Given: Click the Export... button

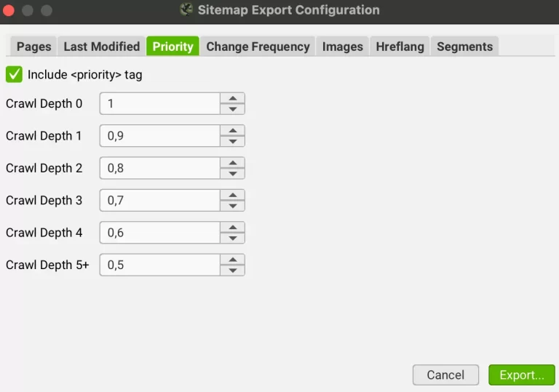Looking at the screenshot, I should coord(521,375).
